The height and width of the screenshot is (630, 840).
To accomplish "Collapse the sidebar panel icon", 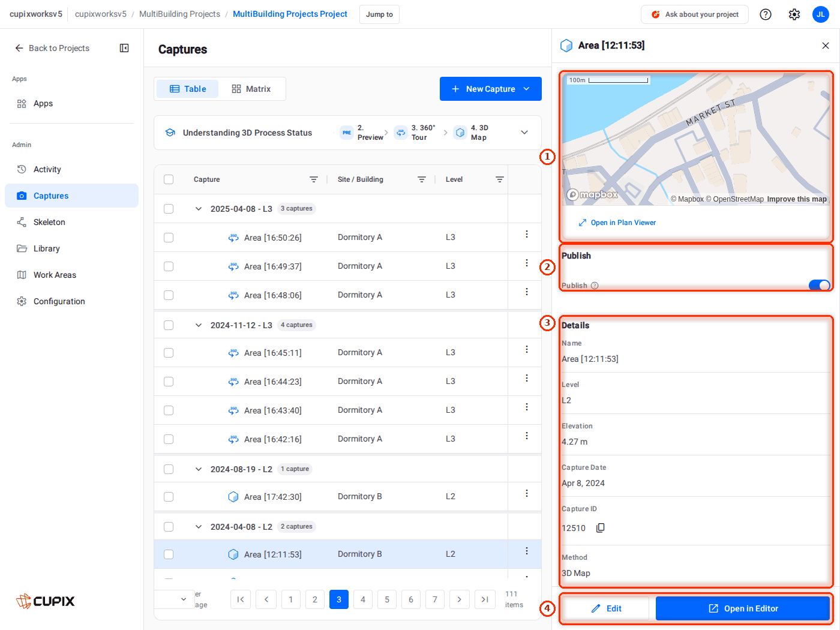I will point(124,48).
